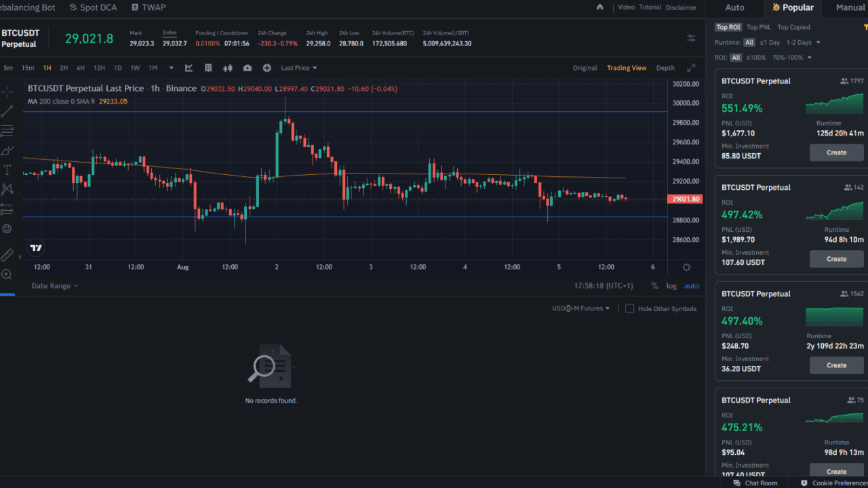Open the XABCD pattern tool
Viewport: 868px width, 488px height.
click(x=7, y=188)
